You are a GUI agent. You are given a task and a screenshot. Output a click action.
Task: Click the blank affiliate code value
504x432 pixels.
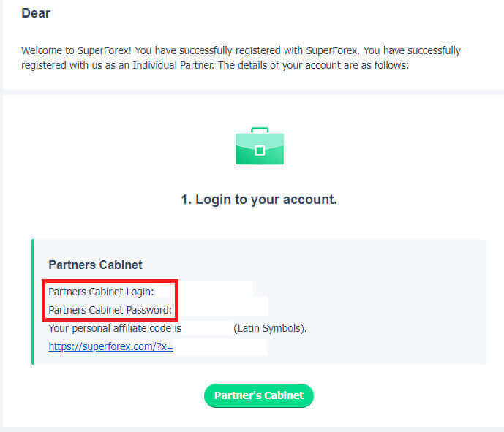(x=207, y=328)
